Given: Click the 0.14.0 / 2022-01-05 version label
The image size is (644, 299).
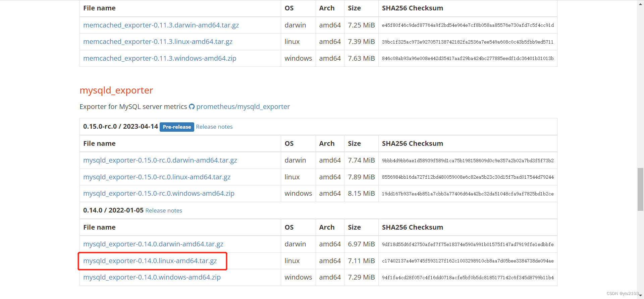Looking at the screenshot, I should tap(113, 210).
